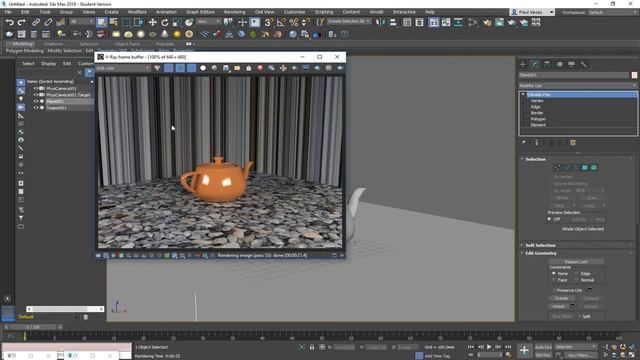Click the Undo arrow in main toolbar
The height and width of the screenshot is (360, 640).
(x=9, y=22)
